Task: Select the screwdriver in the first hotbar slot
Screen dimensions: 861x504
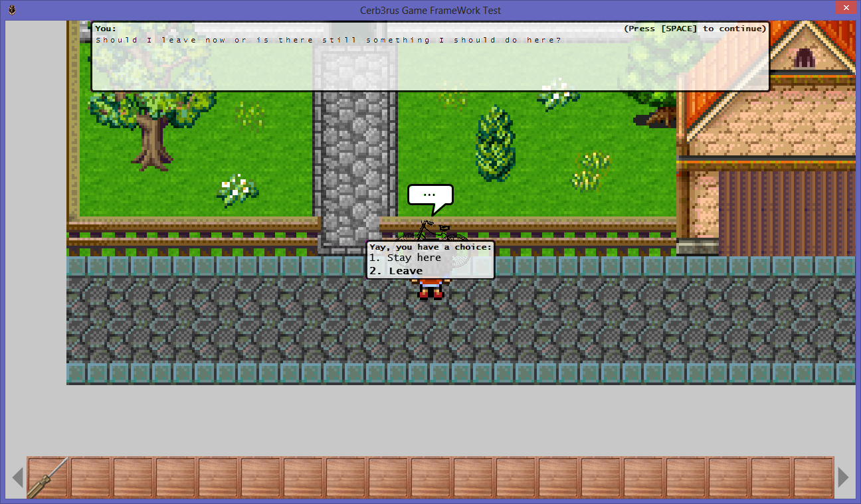Action: (x=48, y=477)
